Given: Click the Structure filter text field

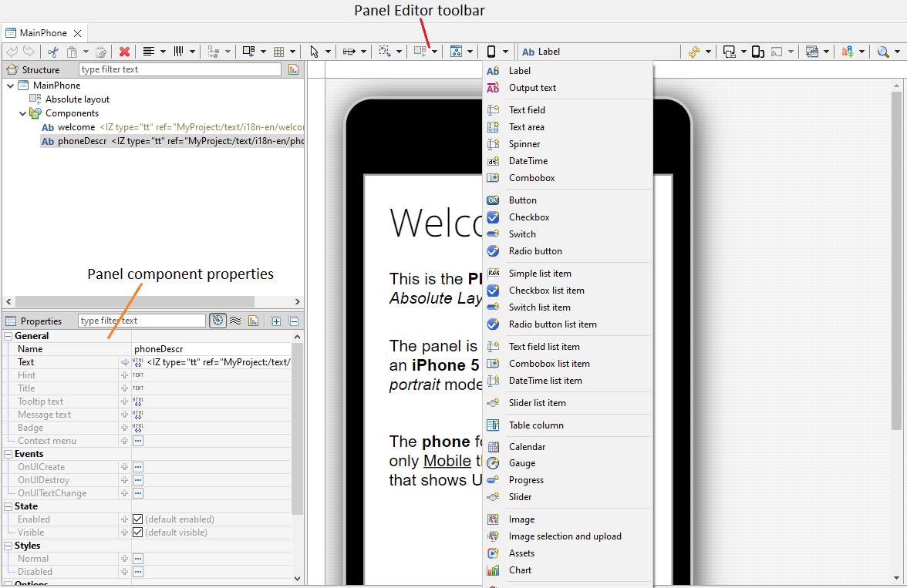Looking at the screenshot, I should pyautogui.click(x=180, y=69).
